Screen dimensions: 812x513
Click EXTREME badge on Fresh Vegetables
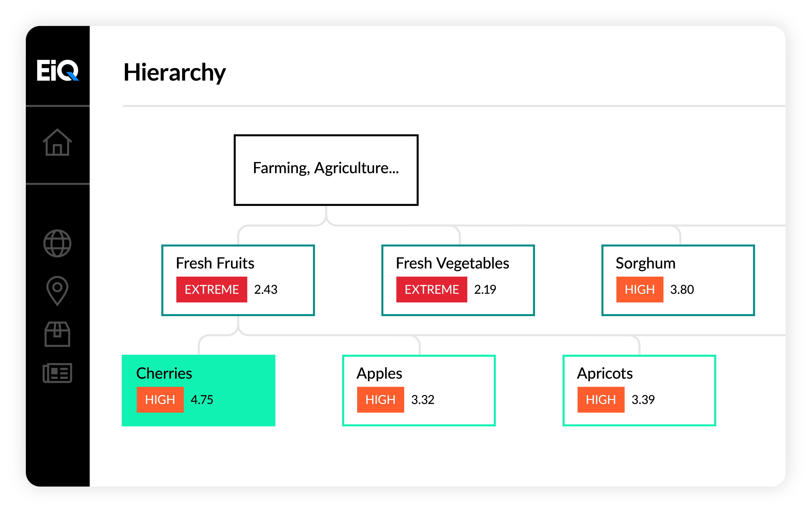[432, 290]
